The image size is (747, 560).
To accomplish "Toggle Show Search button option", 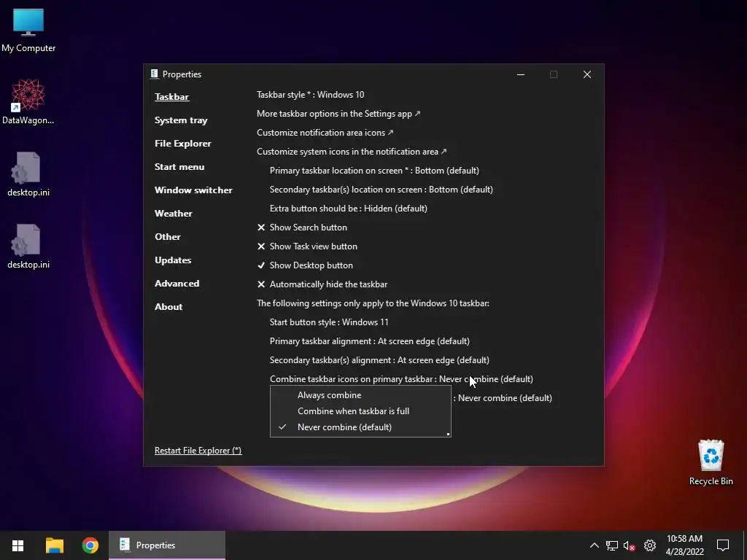I will click(302, 227).
